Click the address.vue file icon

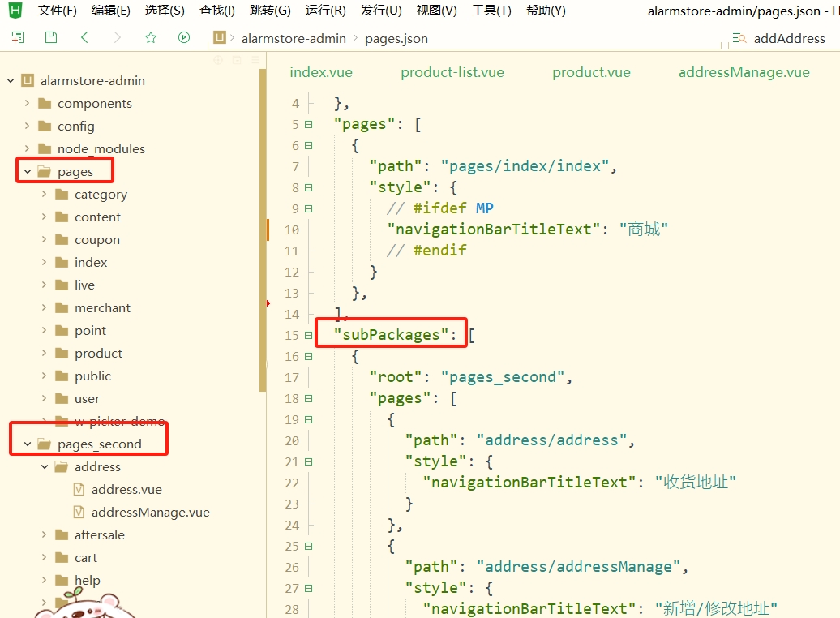79,489
